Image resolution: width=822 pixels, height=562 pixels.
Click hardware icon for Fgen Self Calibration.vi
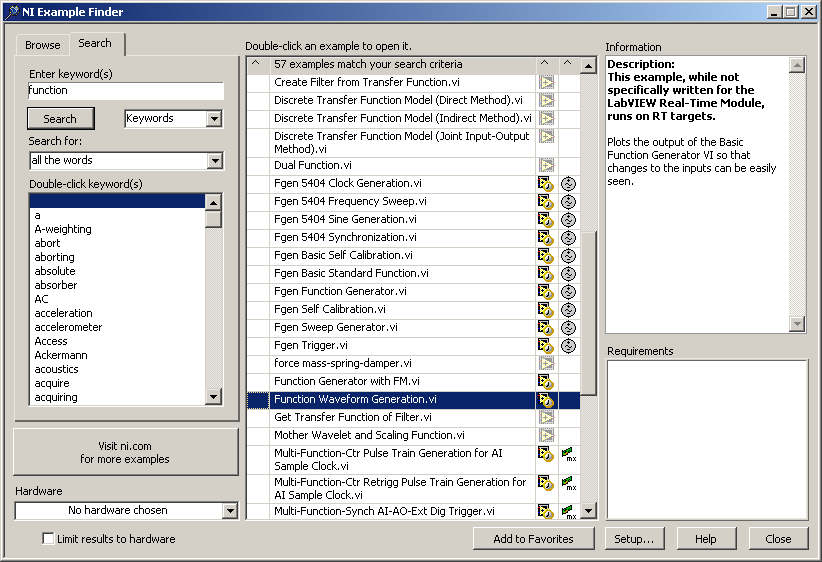click(568, 310)
